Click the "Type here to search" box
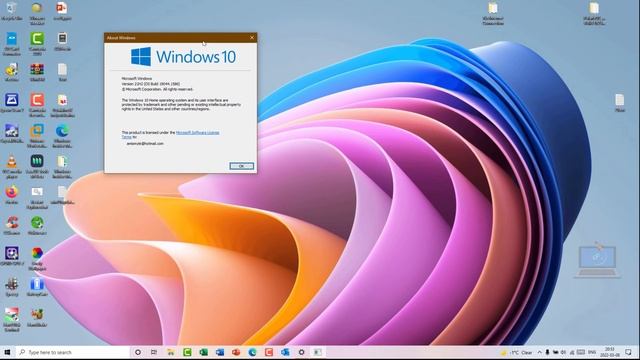 tap(73, 352)
